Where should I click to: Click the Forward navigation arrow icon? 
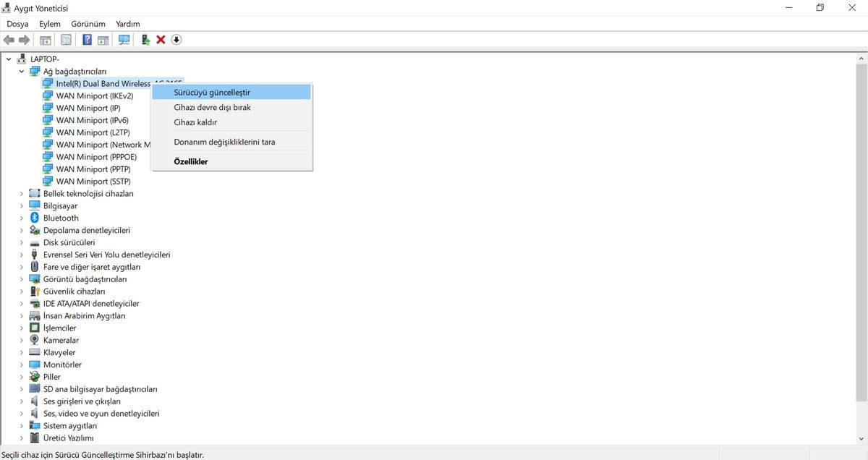point(23,40)
